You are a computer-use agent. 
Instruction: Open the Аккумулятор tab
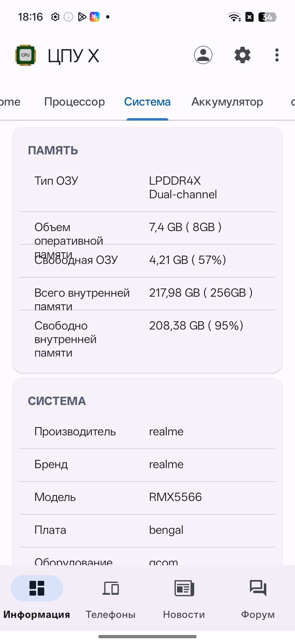coord(227,102)
